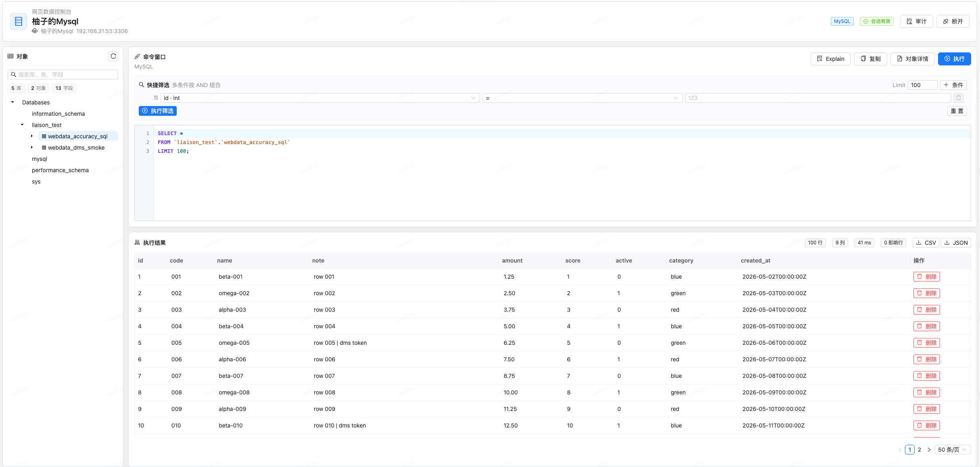Delete row with code 002
The width and height of the screenshot is (980, 467).
pos(927,293)
